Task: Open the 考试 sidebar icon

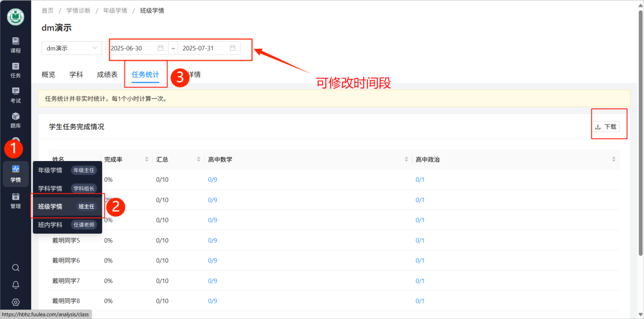Action: click(16, 95)
